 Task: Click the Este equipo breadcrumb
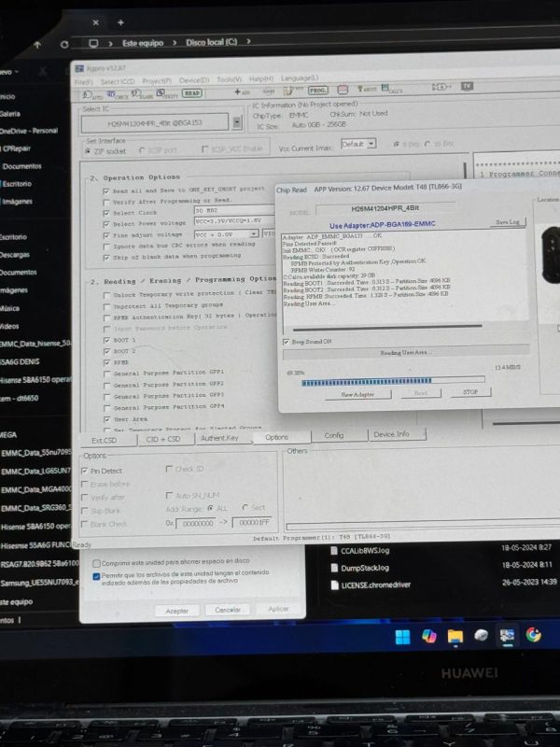(x=143, y=43)
